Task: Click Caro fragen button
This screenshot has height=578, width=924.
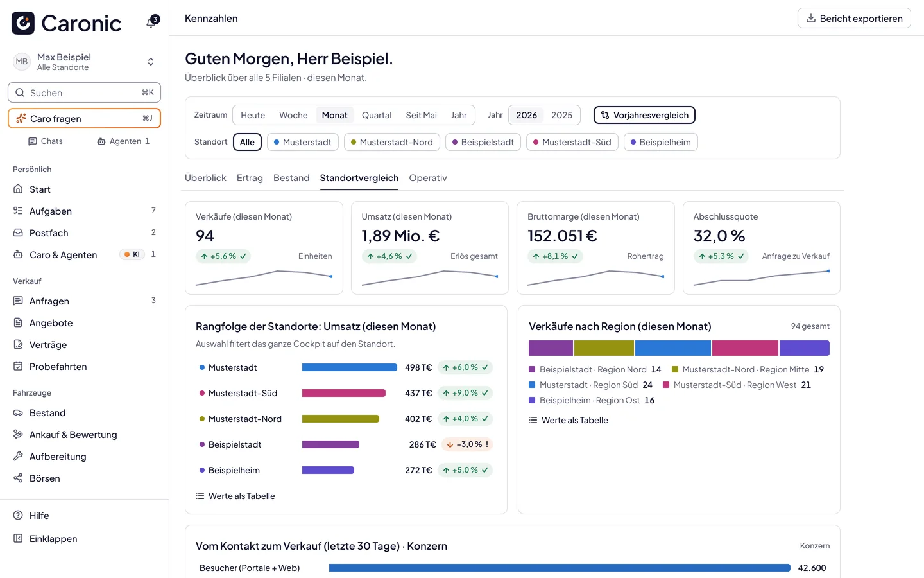Action: click(x=84, y=118)
